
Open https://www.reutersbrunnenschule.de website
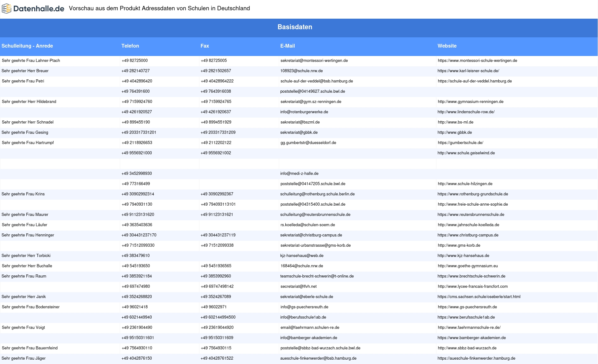[471, 215]
